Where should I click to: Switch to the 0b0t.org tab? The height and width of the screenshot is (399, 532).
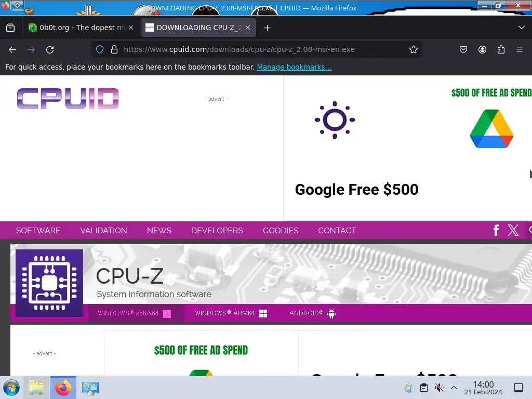(82, 28)
